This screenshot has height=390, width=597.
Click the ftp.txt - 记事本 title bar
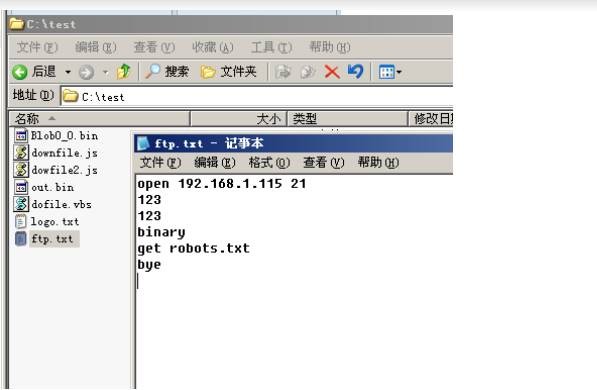click(293, 144)
